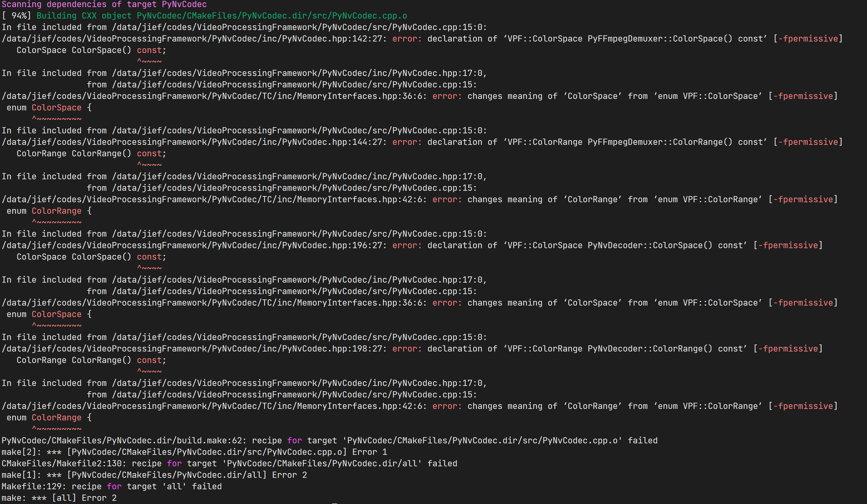Open PyNvCodec.hpp:196:27 error location

(x=193, y=245)
